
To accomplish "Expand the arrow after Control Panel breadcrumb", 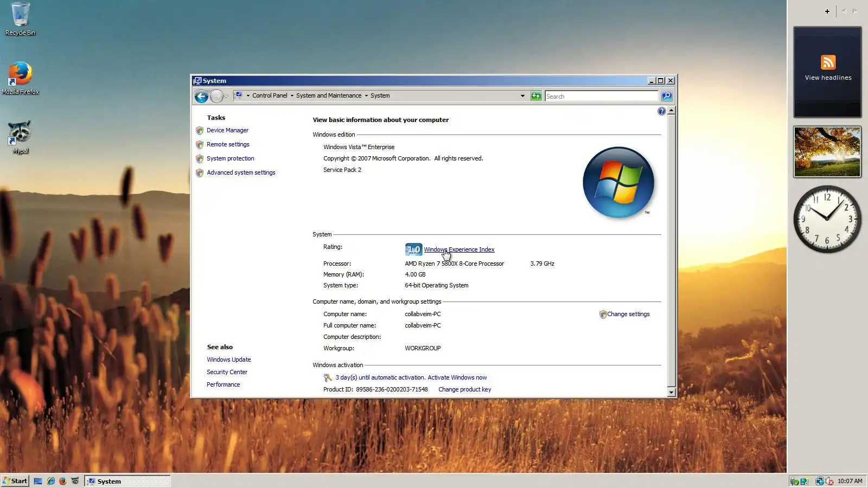I will [x=292, y=96].
